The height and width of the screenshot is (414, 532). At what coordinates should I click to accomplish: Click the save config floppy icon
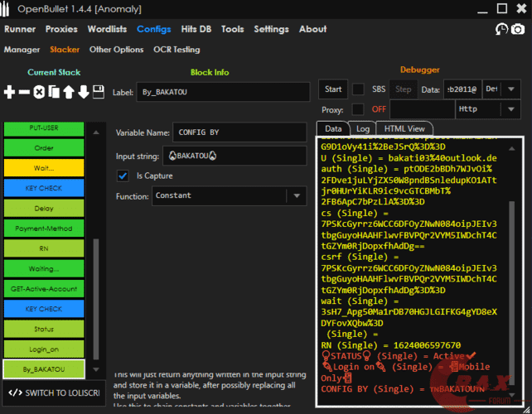click(x=99, y=92)
